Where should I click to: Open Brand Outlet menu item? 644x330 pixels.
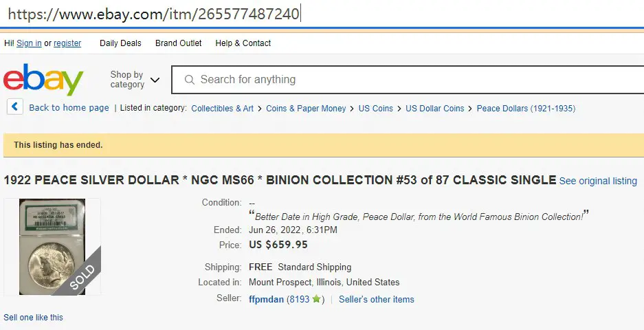pyautogui.click(x=178, y=43)
